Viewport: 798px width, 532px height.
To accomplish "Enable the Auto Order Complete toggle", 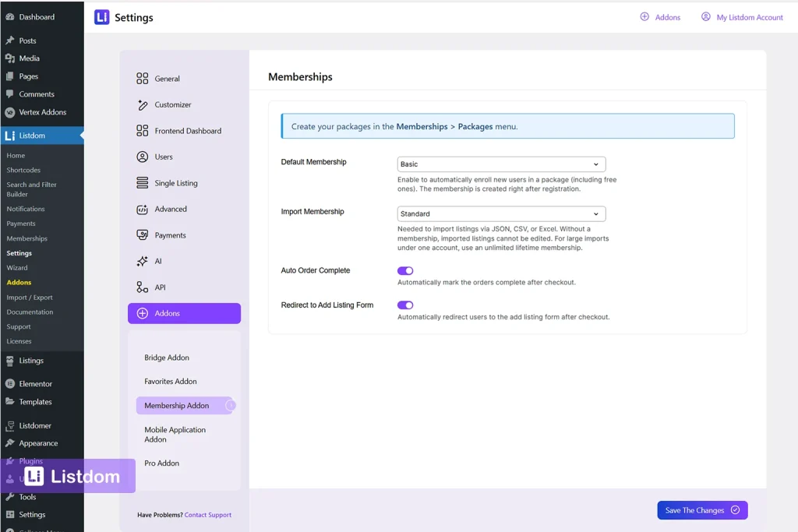I will (x=405, y=270).
